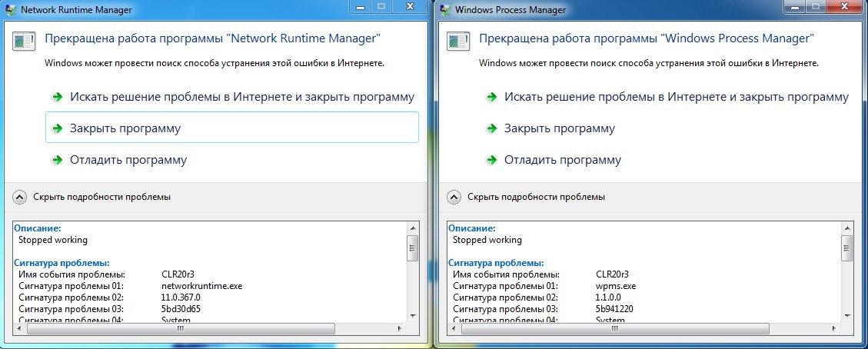Image resolution: width=868 pixels, height=349 pixels.
Task: Click horizontal scrollbar thumb in Network Runtime Manager details
Action: point(181,328)
